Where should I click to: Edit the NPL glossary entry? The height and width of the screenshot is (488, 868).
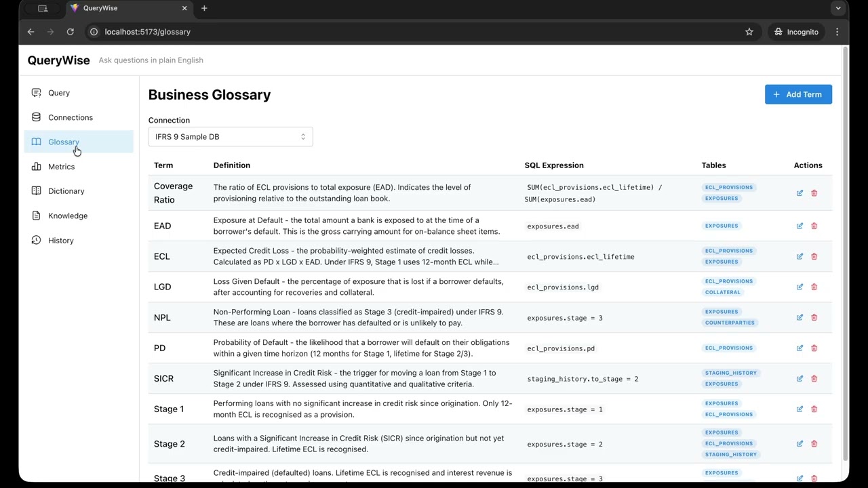point(800,317)
